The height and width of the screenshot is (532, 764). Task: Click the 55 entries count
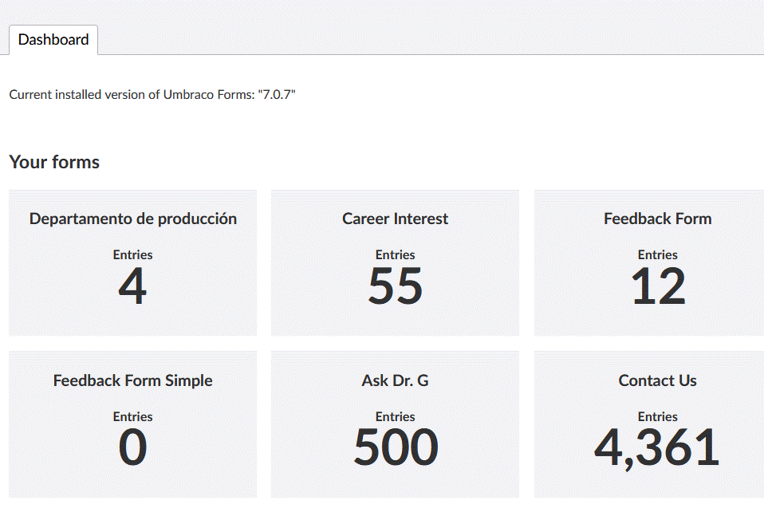click(x=395, y=286)
